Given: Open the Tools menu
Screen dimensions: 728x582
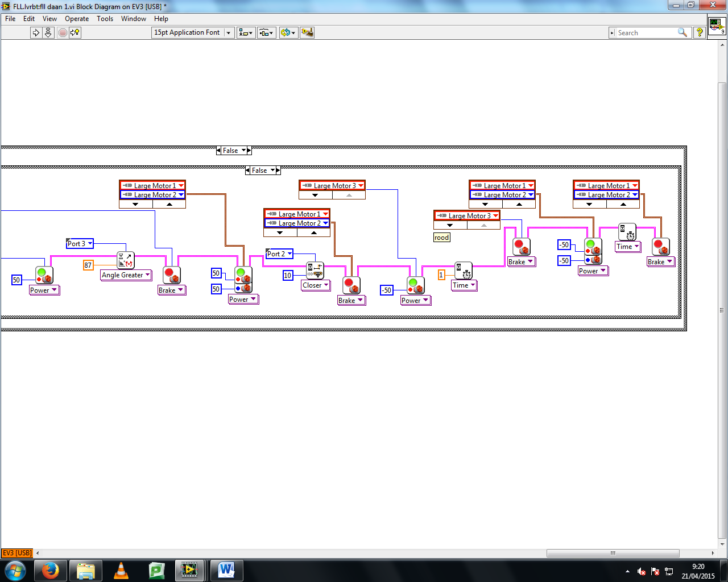Looking at the screenshot, I should [x=105, y=19].
